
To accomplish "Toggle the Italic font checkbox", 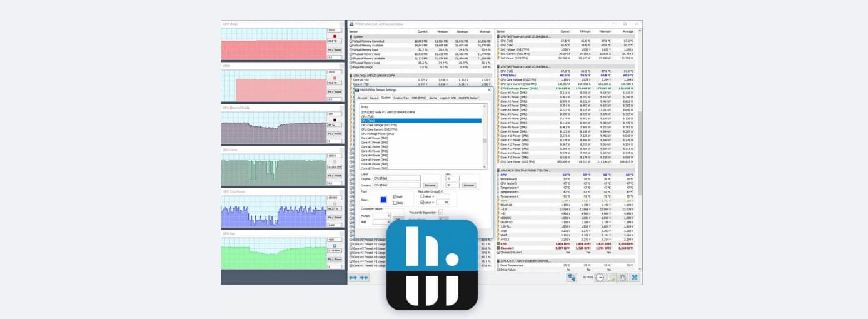I will pos(395,203).
